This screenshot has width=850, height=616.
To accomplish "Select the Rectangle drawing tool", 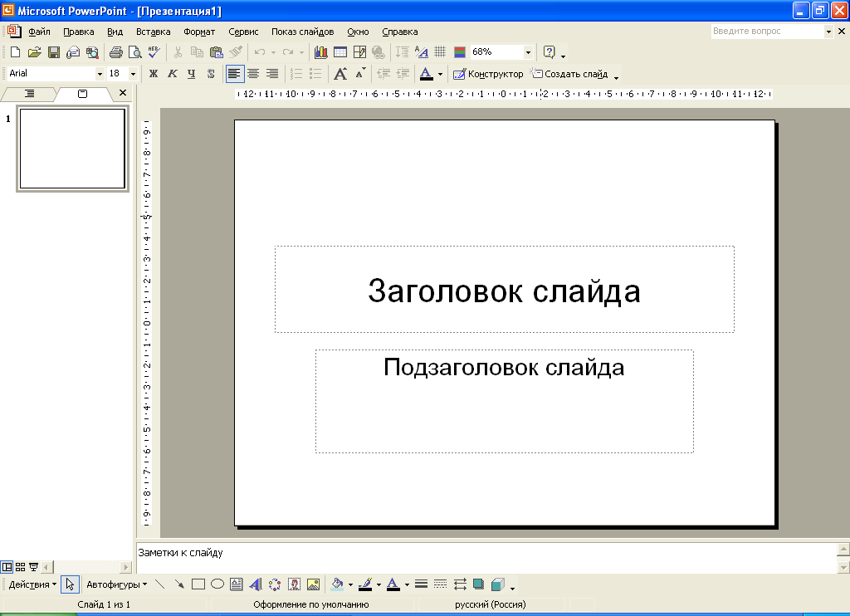I will tap(198, 584).
